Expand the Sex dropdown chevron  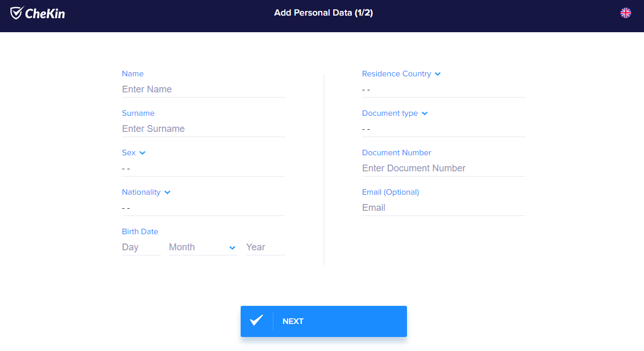(x=142, y=153)
